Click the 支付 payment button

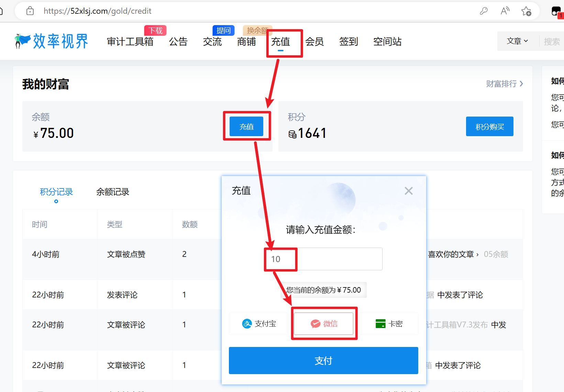[x=323, y=360]
